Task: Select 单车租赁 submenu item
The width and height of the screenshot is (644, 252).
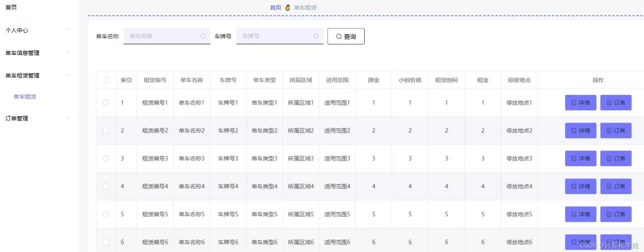Action: tap(25, 97)
